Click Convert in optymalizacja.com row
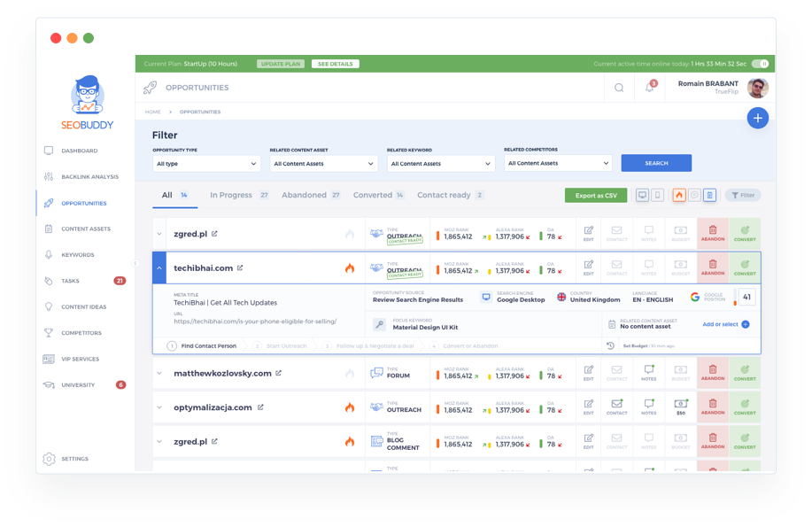Image resolution: width=812 pixels, height=527 pixels. click(x=745, y=407)
